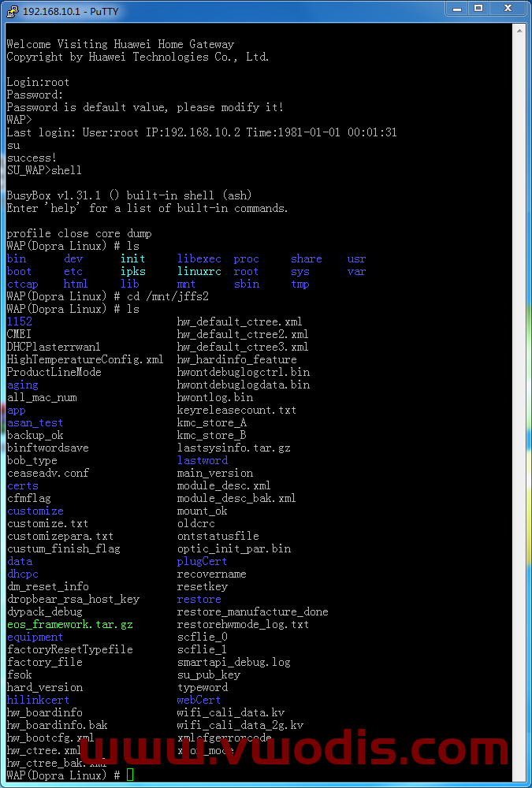
Task: Select 'hw_hardinfo_feature' file name
Action: [236, 359]
